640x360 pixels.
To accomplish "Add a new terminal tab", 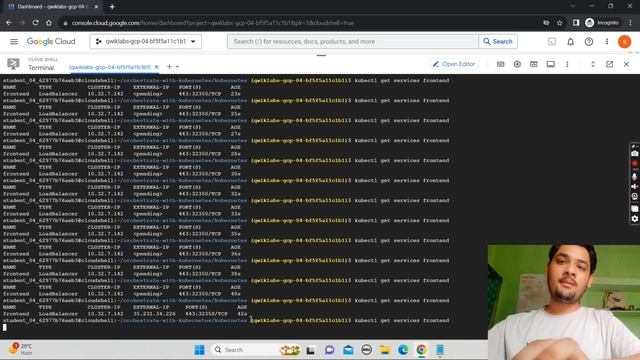I will (169, 67).
